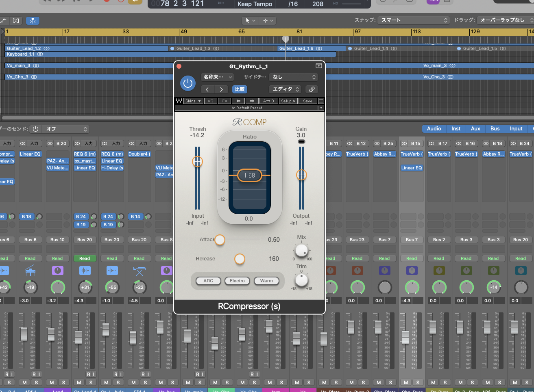
Task: Click the Setup A button
Action: click(x=288, y=101)
